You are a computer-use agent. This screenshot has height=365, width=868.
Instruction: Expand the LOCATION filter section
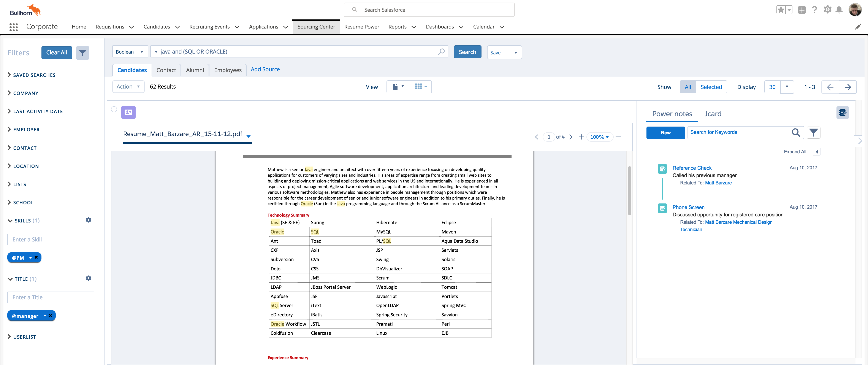25,166
